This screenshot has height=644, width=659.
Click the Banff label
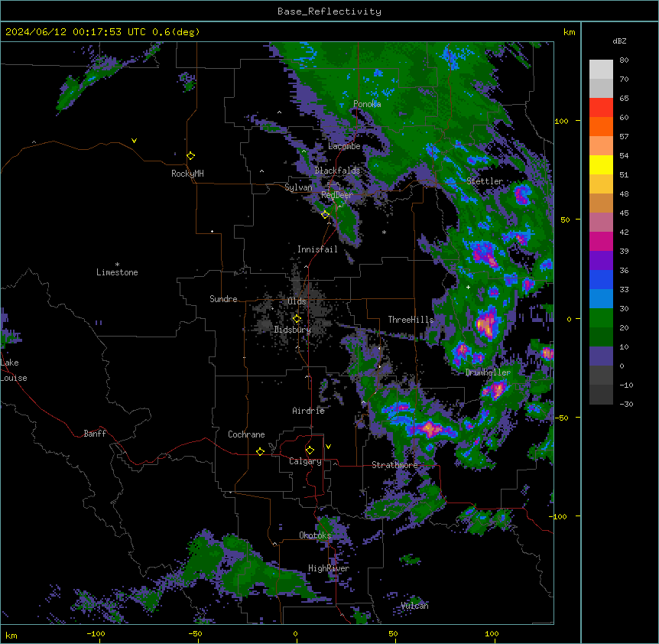click(95, 434)
